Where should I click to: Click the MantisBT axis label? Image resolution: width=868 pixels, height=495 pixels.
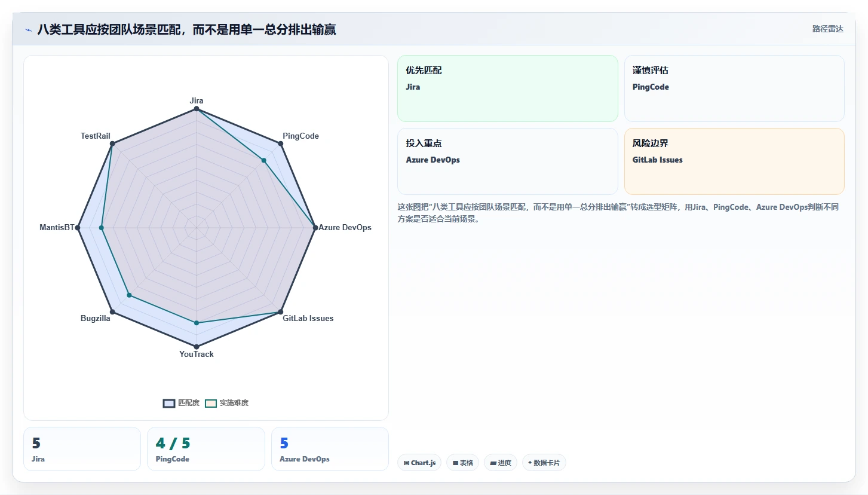pyautogui.click(x=57, y=227)
